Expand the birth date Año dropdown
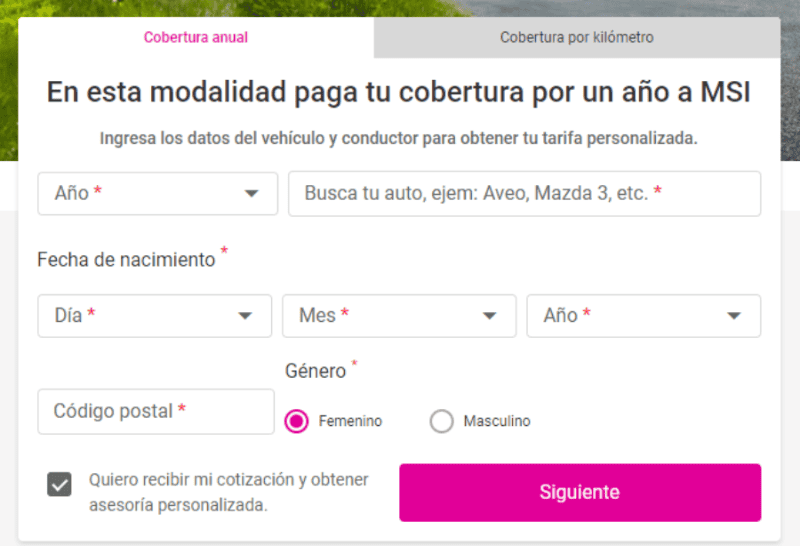 click(643, 315)
